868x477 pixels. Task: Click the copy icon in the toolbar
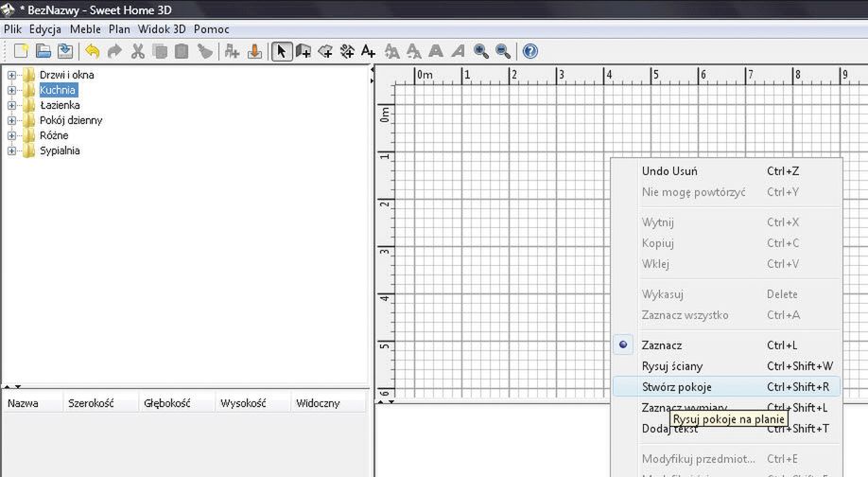pos(160,51)
